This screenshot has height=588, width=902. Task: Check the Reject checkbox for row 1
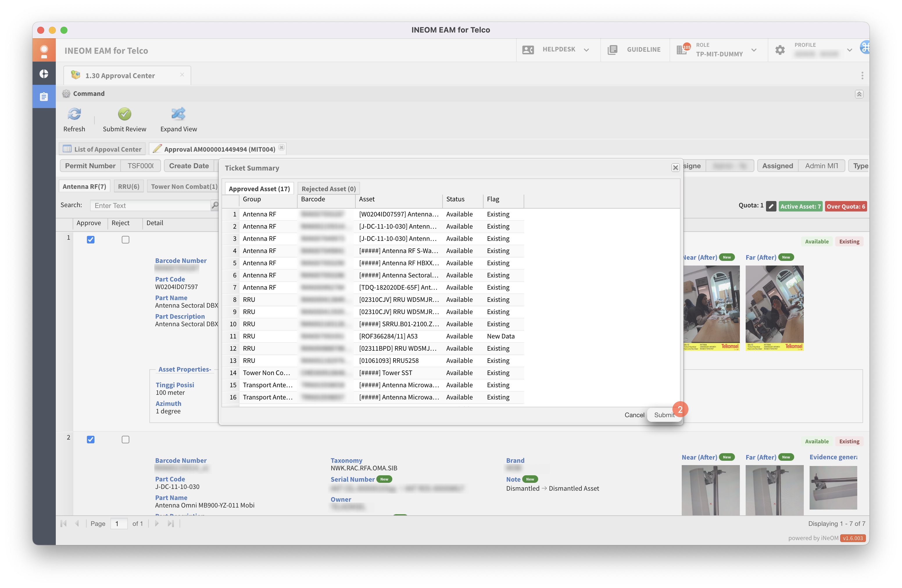[x=126, y=240]
